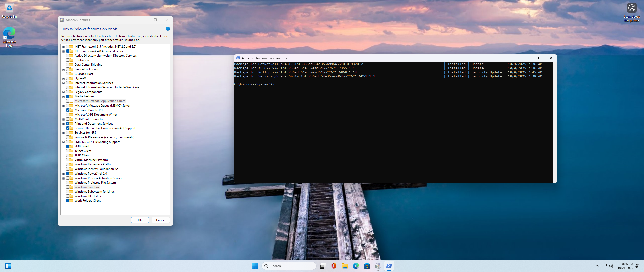Uncheck Microsoft Print to PDF
This screenshot has height=272, width=644.
point(68,110)
